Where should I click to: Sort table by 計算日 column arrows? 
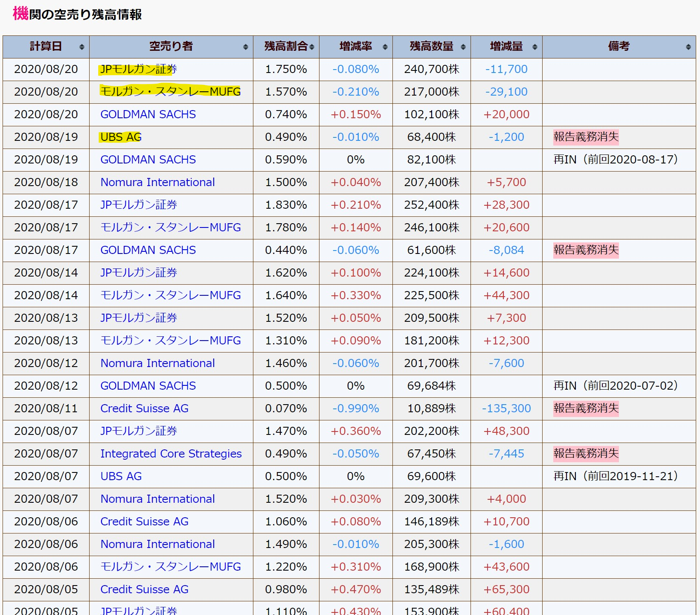[x=81, y=47]
